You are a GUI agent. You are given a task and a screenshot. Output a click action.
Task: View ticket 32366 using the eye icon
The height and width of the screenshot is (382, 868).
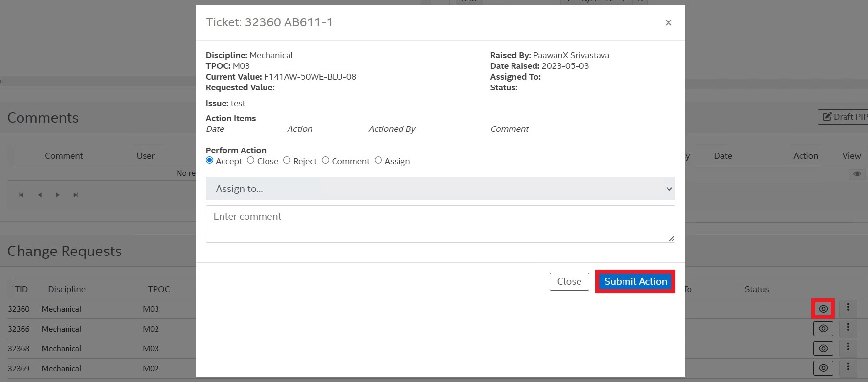pos(823,329)
